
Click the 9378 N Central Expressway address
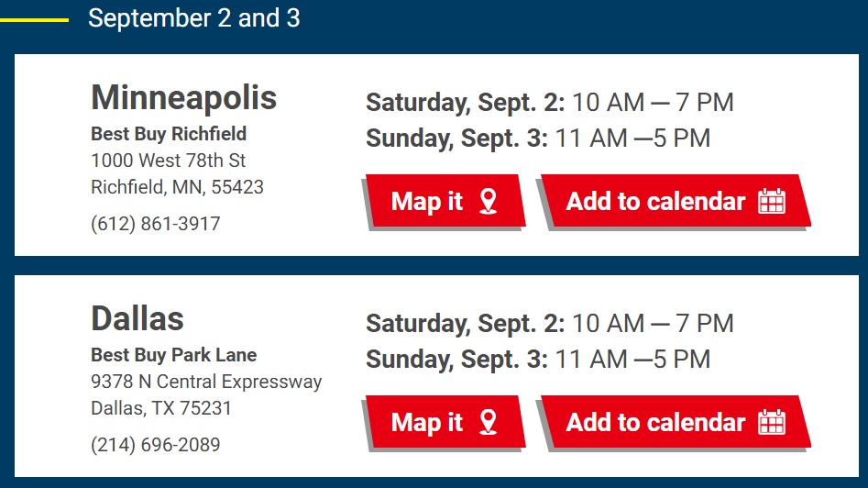(206, 382)
